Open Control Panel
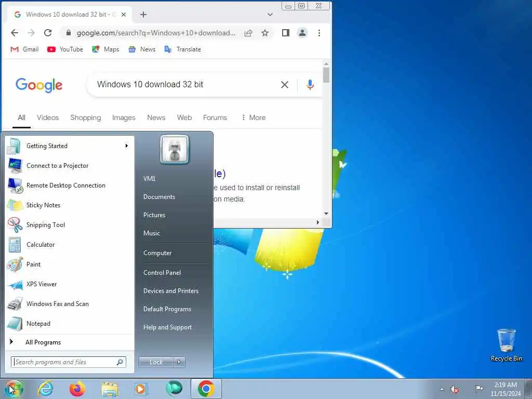Screen dimensions: 532x399 pos(162,272)
